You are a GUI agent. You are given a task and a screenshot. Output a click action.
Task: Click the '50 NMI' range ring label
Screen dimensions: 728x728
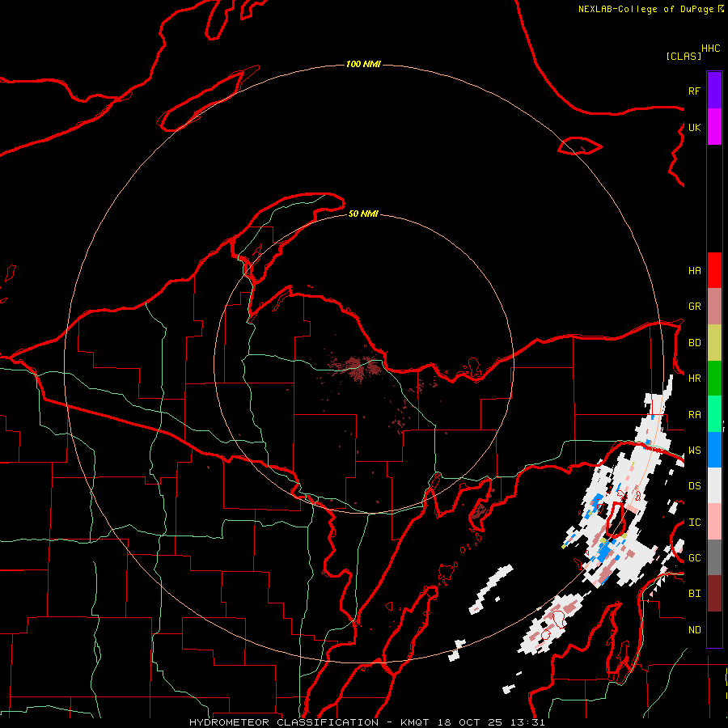[363, 214]
